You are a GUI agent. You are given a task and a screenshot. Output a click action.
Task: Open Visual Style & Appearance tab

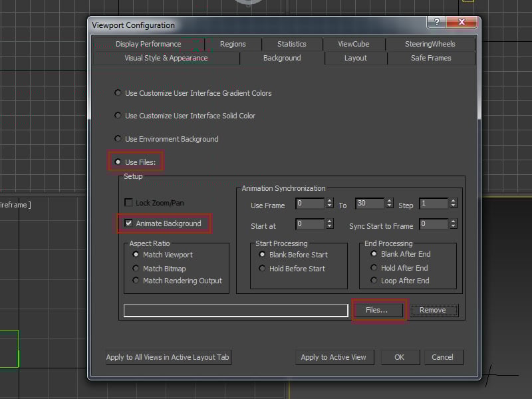166,58
